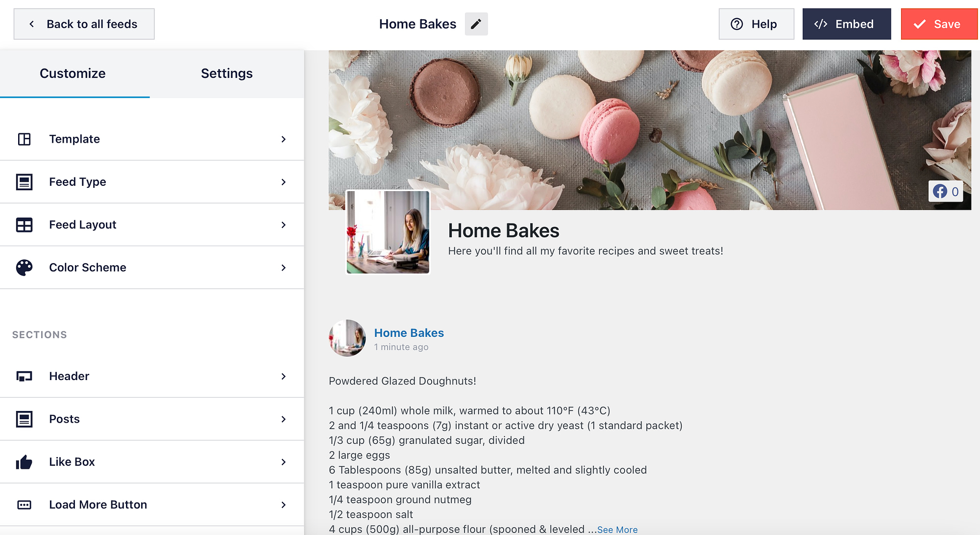Click the edit pencil icon for feed name
Viewport: 980px width, 535px height.
click(x=475, y=24)
